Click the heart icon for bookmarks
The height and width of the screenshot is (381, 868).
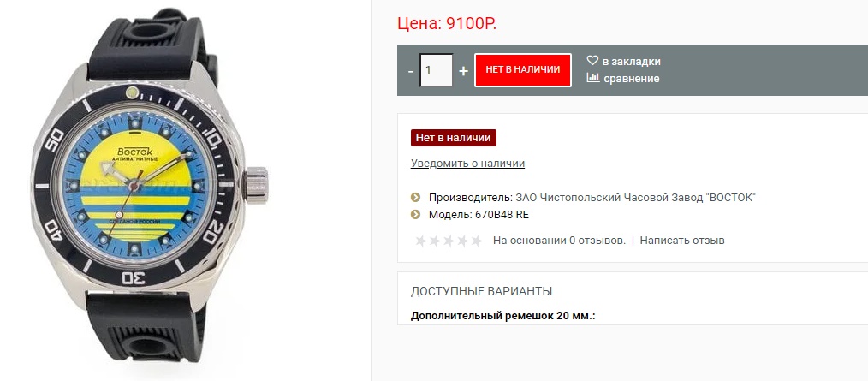click(x=593, y=61)
